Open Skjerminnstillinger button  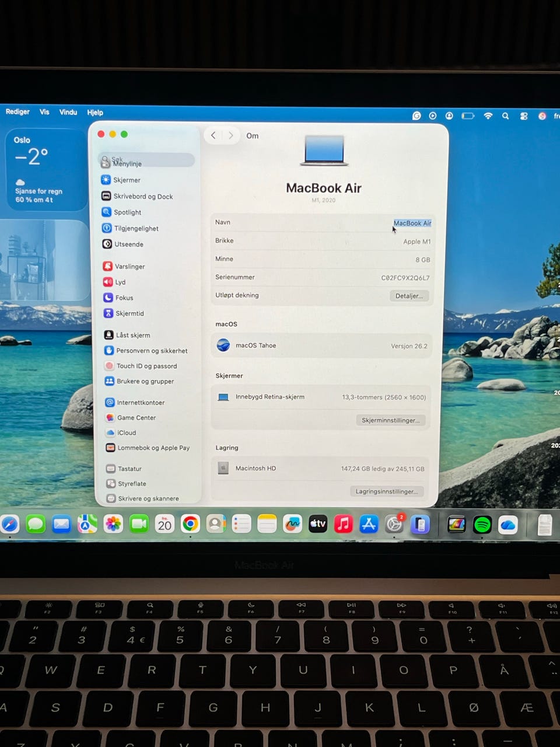(x=391, y=420)
